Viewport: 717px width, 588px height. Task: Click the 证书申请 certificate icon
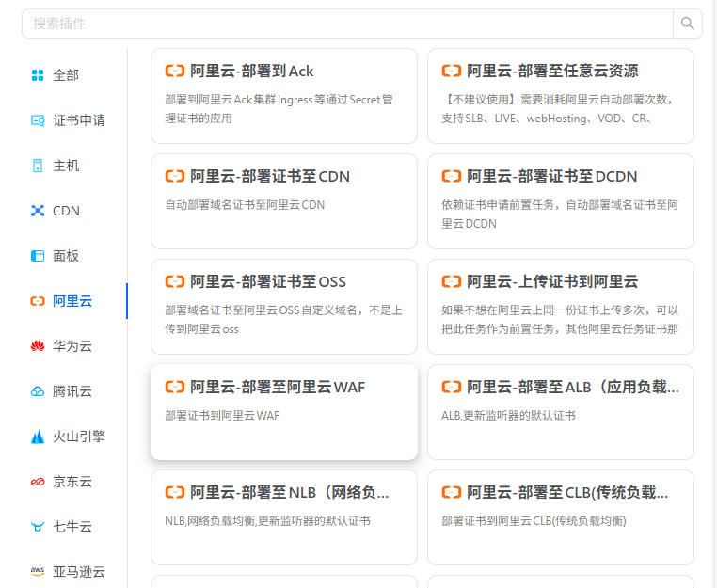(x=38, y=120)
